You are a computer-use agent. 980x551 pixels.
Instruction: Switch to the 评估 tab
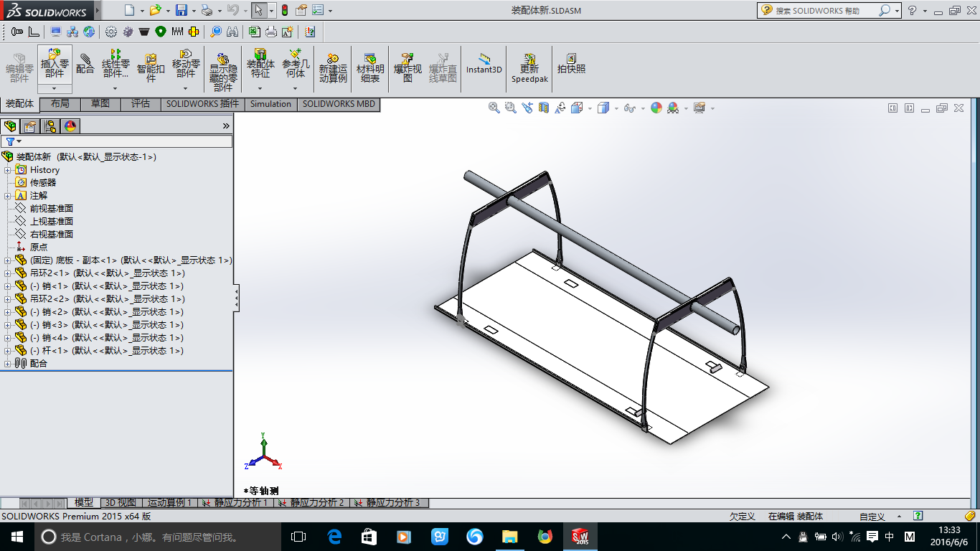click(141, 104)
